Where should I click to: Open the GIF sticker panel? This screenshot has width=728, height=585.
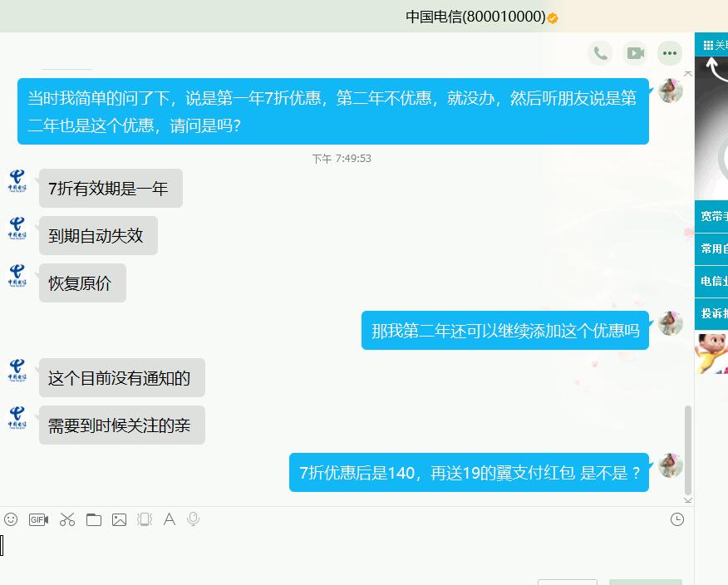[38, 519]
